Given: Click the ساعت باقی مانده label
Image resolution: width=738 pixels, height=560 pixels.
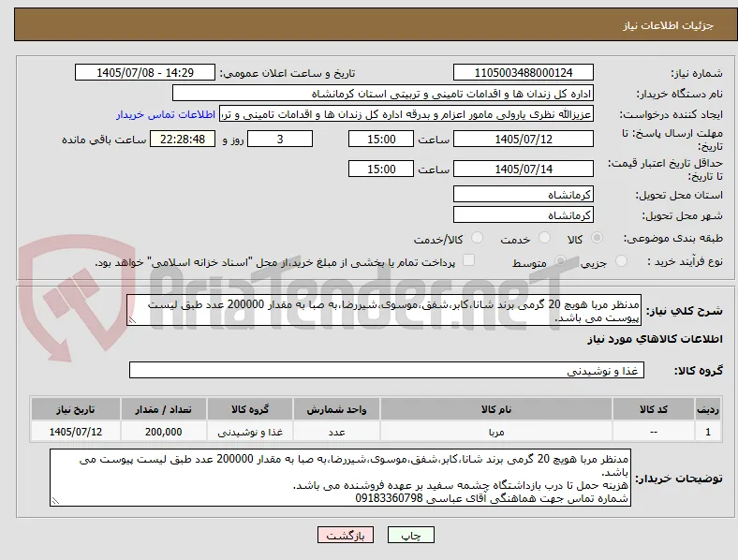Looking at the screenshot, I should (104, 140).
